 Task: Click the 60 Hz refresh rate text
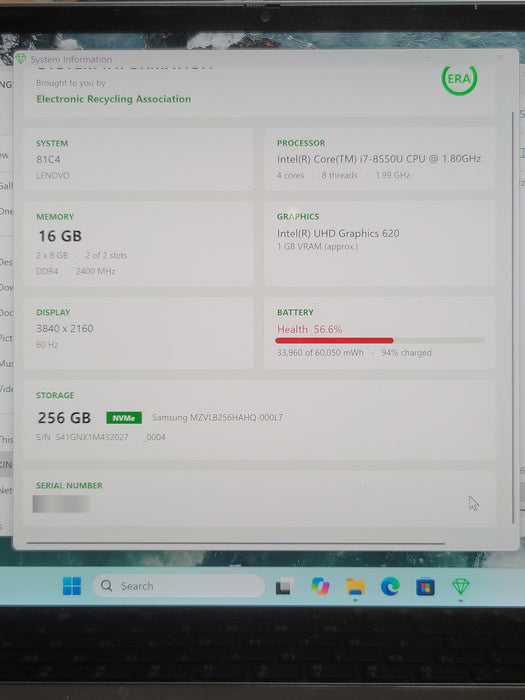47,345
